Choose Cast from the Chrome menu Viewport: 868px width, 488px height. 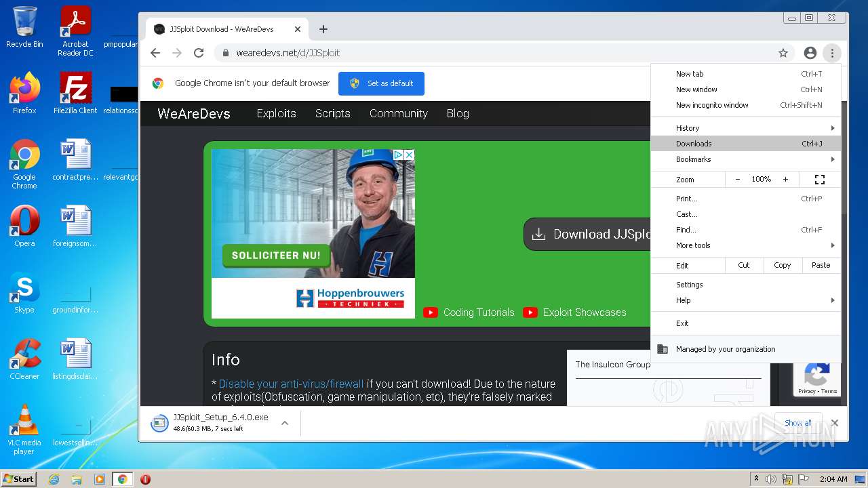pyautogui.click(x=746, y=214)
